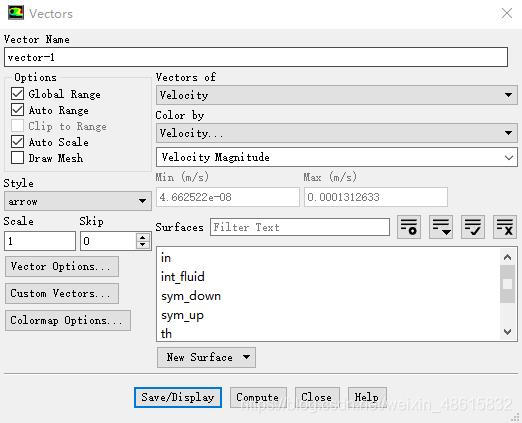Increase the Skip value with up arrow
Image resolution: width=522 pixels, height=423 pixels.
pyautogui.click(x=143, y=237)
